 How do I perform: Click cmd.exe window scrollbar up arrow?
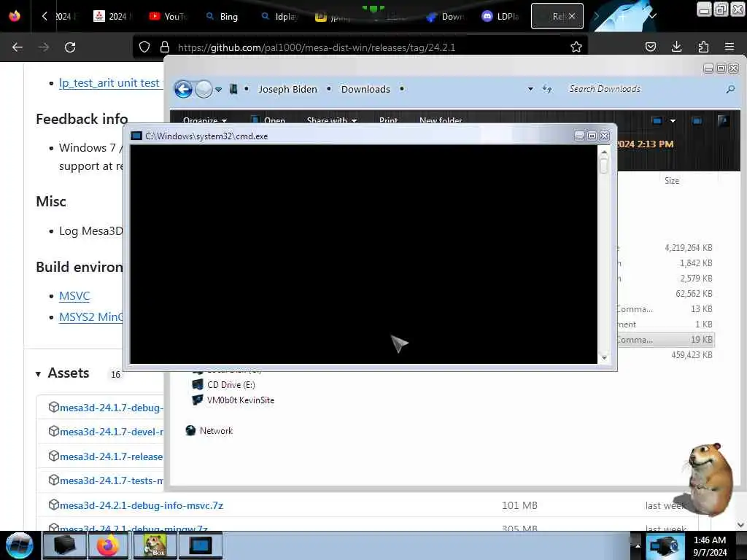coord(604,152)
